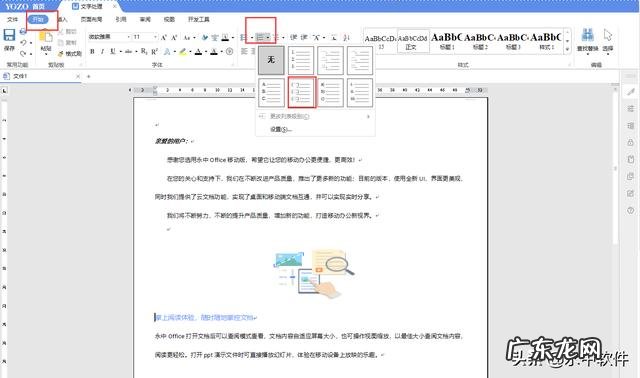Toggle Align Left paragraph alignment
This screenshot has width=640, height=378.
[x=244, y=51]
